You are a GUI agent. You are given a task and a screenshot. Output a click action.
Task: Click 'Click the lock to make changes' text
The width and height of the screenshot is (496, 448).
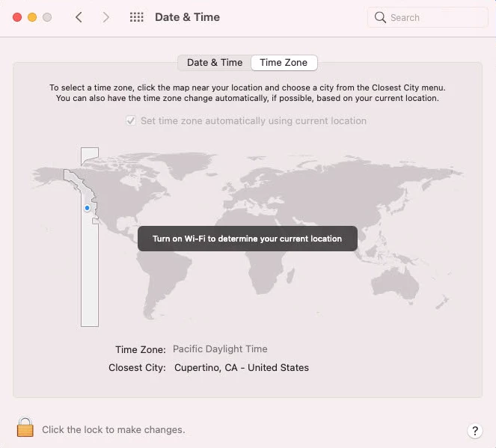pos(114,429)
